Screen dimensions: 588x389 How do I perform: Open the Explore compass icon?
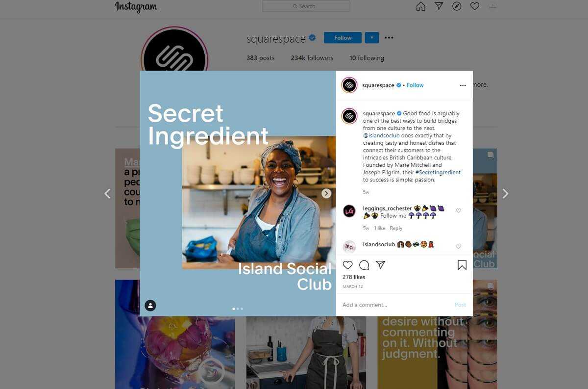click(x=457, y=6)
